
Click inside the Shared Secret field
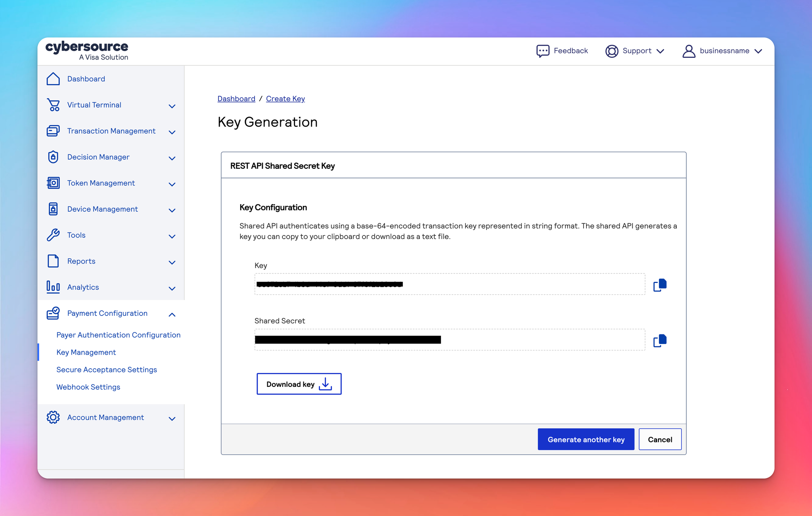(450, 340)
